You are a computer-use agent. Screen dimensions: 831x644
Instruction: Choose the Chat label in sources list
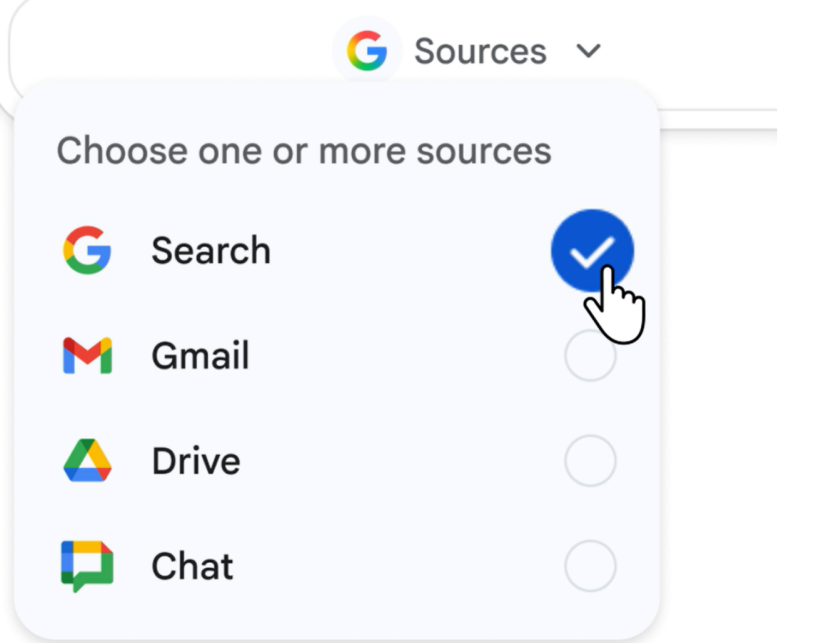click(x=192, y=566)
